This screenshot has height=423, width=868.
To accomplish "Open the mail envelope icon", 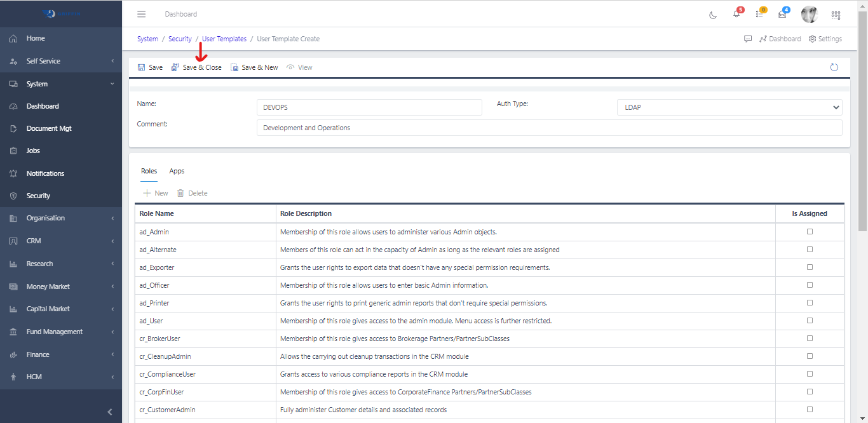I will pyautogui.click(x=782, y=14).
